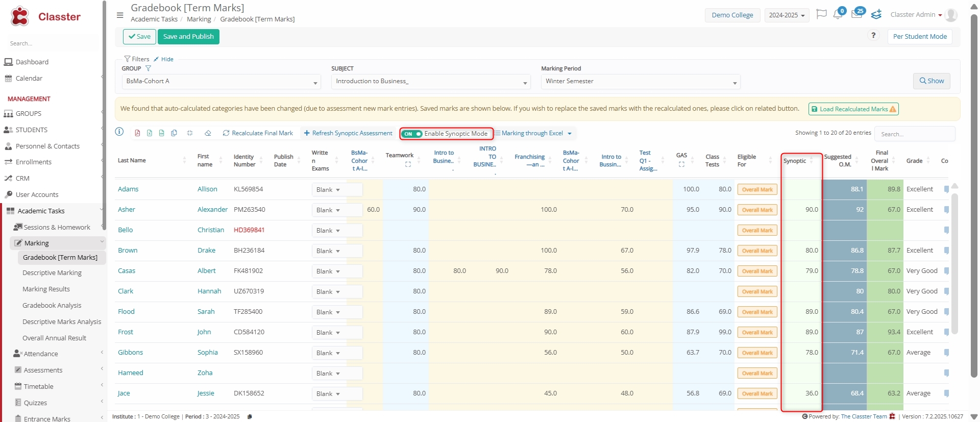Viewport: 980px width, 422px height.
Task: Open student Adams last name link
Action: pos(128,189)
